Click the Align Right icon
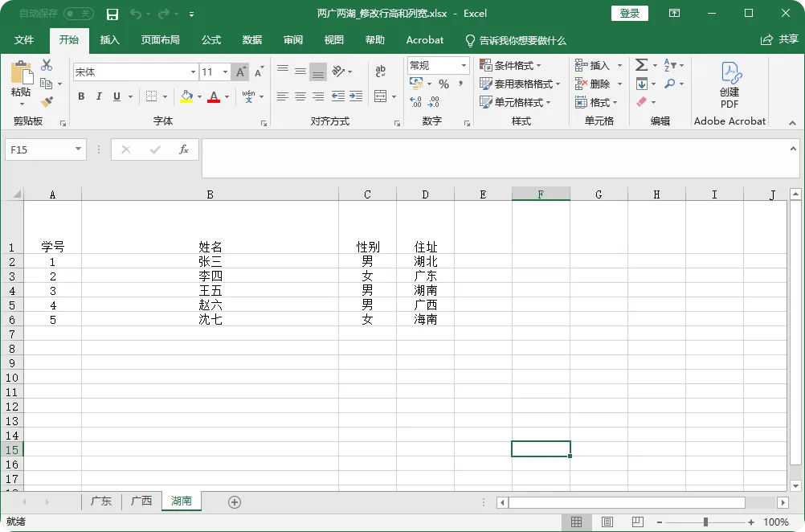805x532 pixels. coord(318,96)
